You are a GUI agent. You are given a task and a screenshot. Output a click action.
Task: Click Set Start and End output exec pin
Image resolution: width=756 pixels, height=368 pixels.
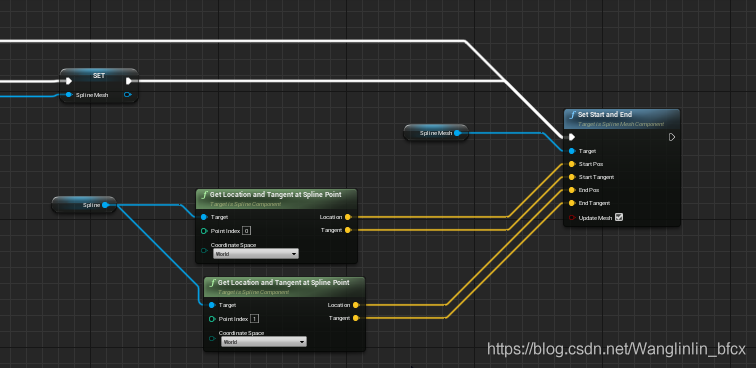pyautogui.click(x=672, y=137)
